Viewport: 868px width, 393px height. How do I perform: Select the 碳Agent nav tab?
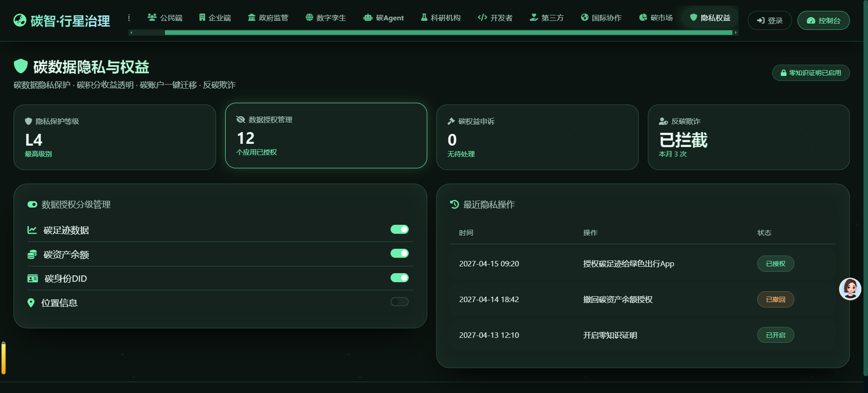383,18
